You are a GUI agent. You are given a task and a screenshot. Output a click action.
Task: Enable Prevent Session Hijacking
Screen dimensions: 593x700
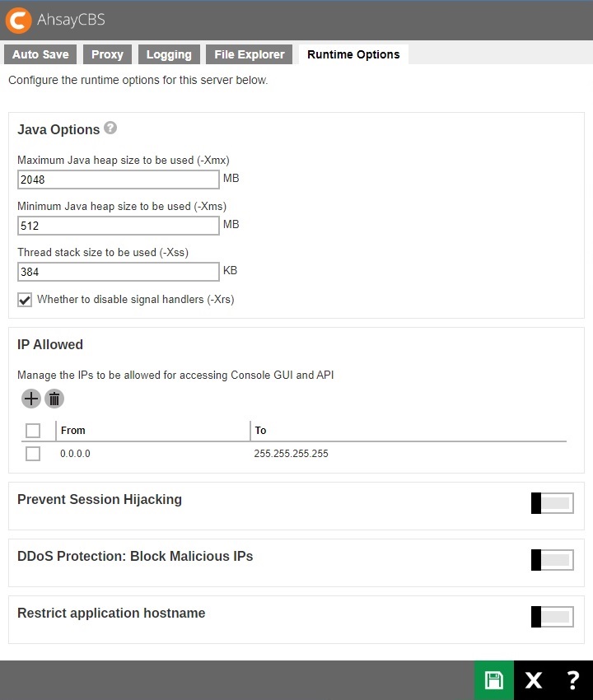pyautogui.click(x=552, y=502)
